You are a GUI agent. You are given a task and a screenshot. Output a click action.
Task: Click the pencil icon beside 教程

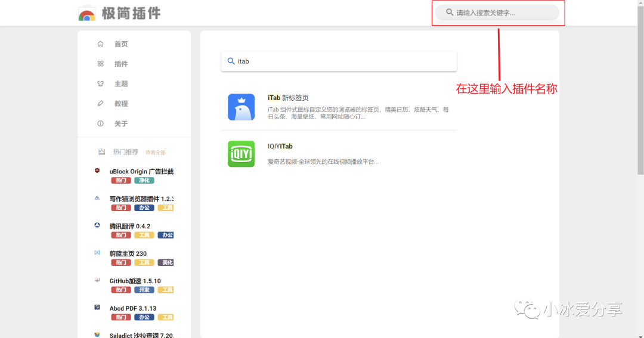pyautogui.click(x=100, y=104)
